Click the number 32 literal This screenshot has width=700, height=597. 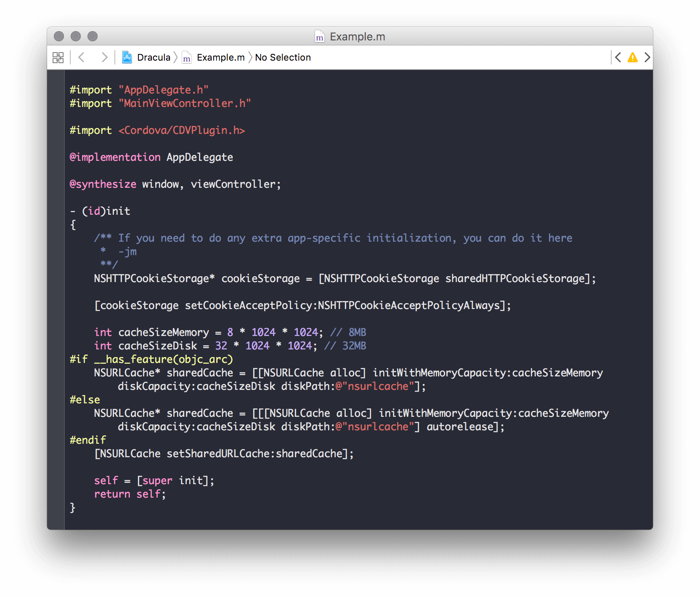coord(221,346)
